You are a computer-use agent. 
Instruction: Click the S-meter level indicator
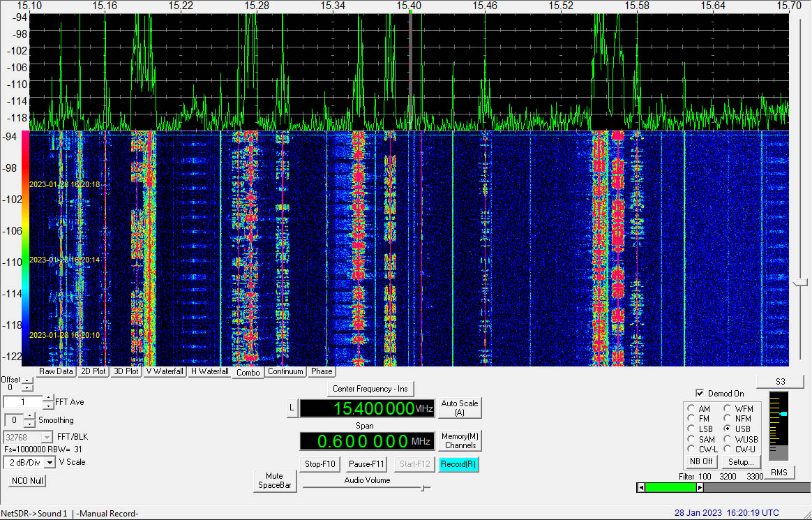(x=783, y=414)
